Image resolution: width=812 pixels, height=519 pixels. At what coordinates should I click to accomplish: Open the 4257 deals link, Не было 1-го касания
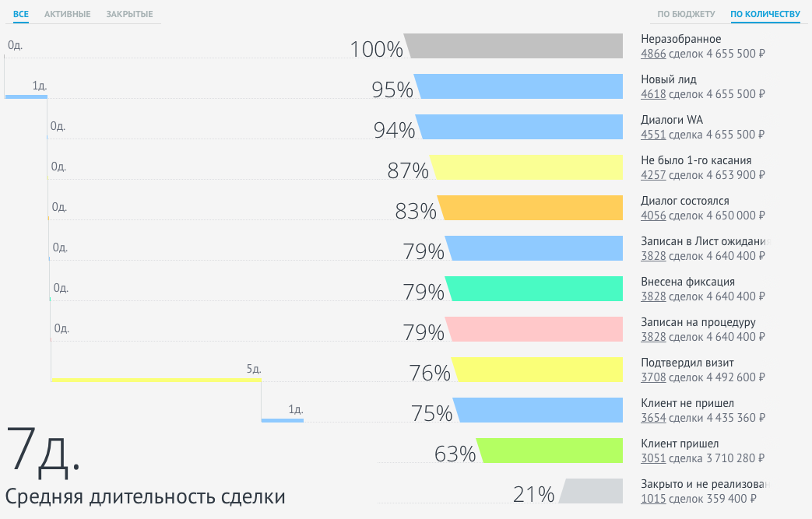[653, 175]
